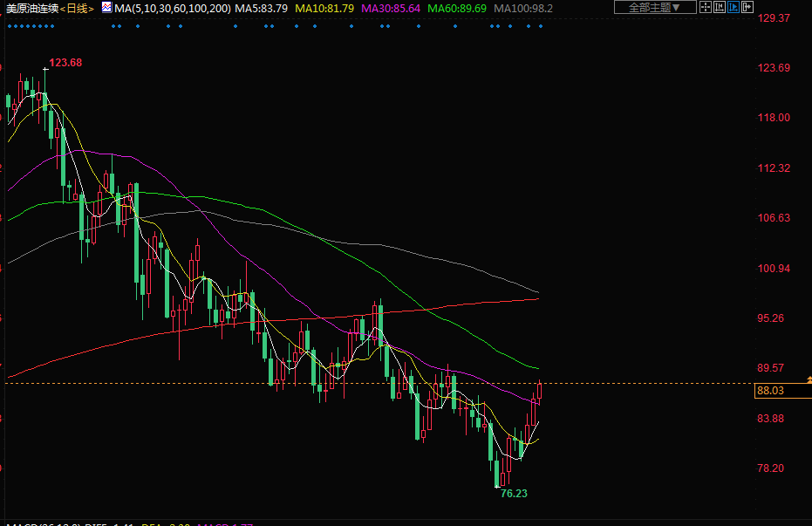Click the orange arrow marker beside 88.03
Screen dimensions: 812x526
pyautogui.click(x=809, y=379)
